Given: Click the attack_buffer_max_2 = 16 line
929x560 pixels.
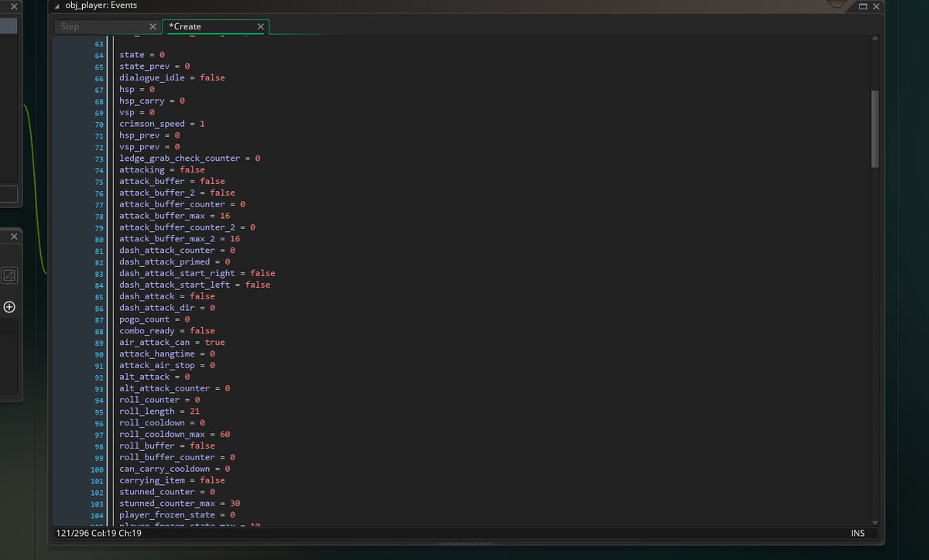Looking at the screenshot, I should click(x=180, y=238).
